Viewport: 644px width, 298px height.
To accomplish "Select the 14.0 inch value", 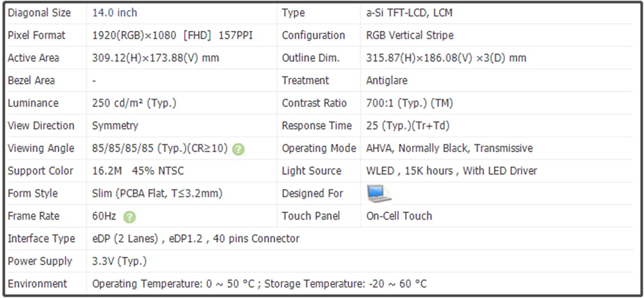I will (x=115, y=13).
